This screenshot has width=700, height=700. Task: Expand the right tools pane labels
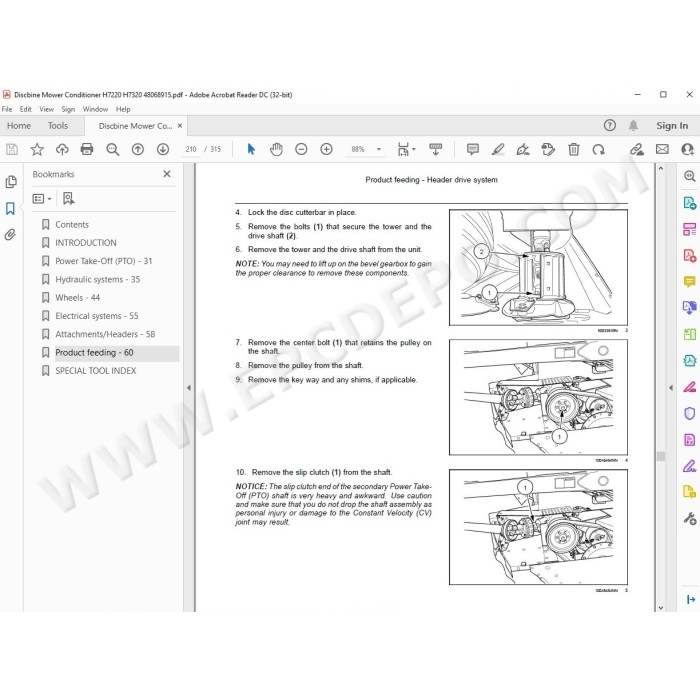pyautogui.click(x=690, y=599)
